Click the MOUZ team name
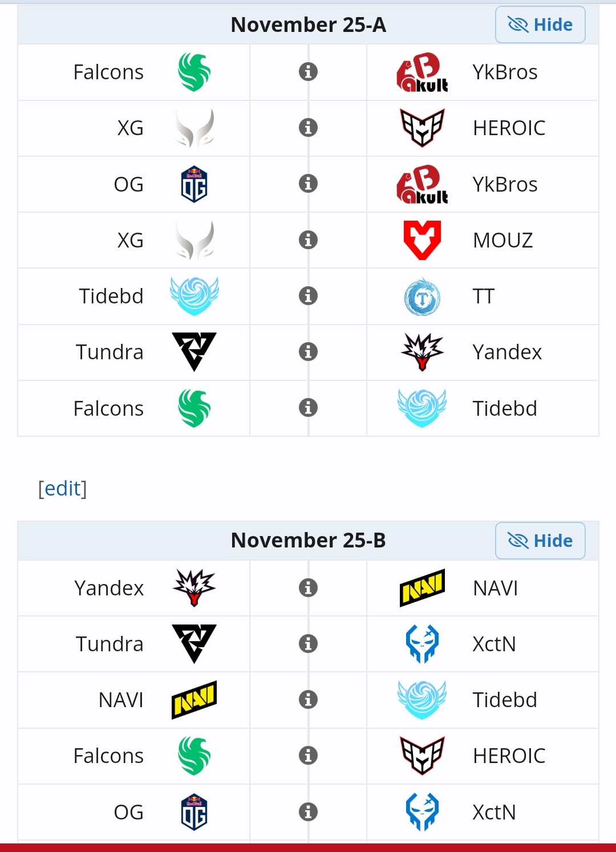This screenshot has width=616, height=852. [x=502, y=240]
